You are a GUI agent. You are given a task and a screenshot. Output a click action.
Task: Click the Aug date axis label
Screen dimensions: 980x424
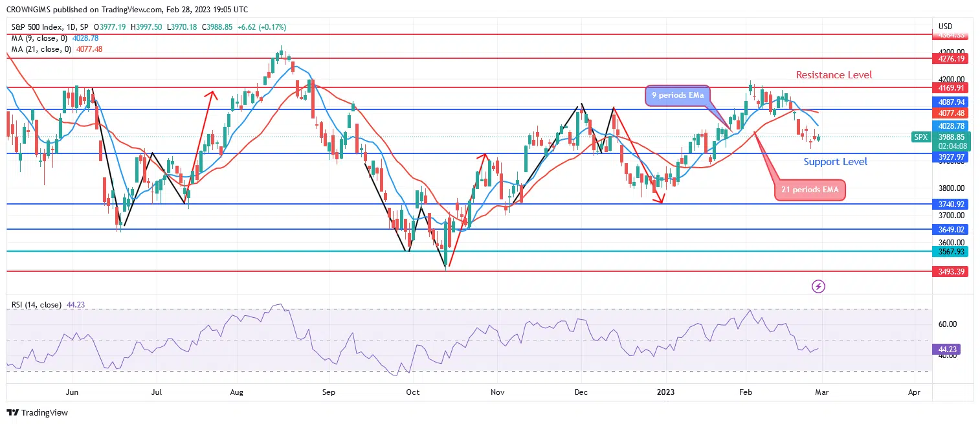tap(236, 392)
